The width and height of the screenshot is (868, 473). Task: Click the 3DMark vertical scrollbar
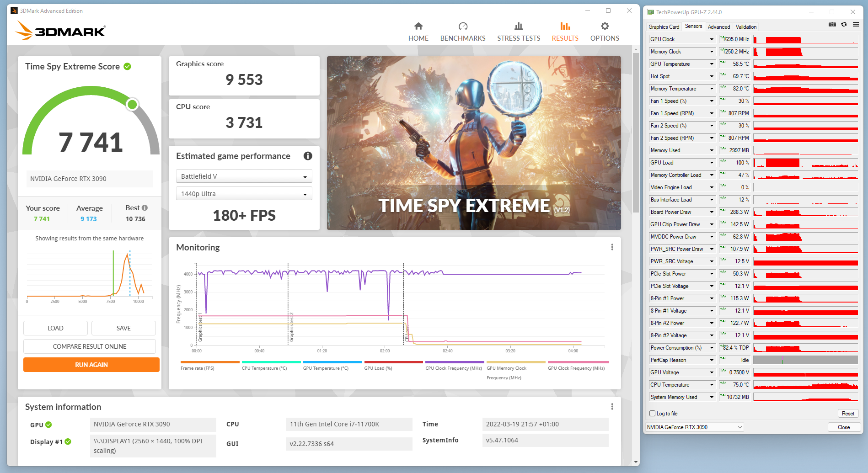tap(636, 133)
